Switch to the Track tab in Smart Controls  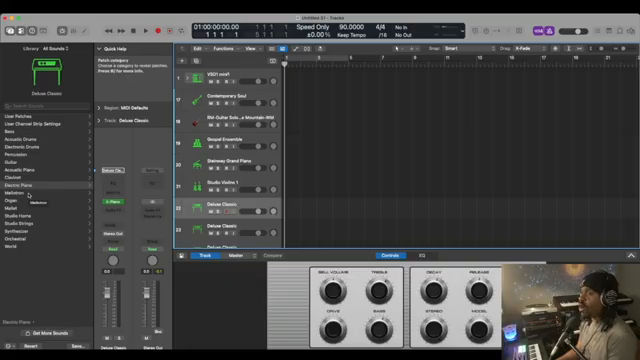click(205, 256)
